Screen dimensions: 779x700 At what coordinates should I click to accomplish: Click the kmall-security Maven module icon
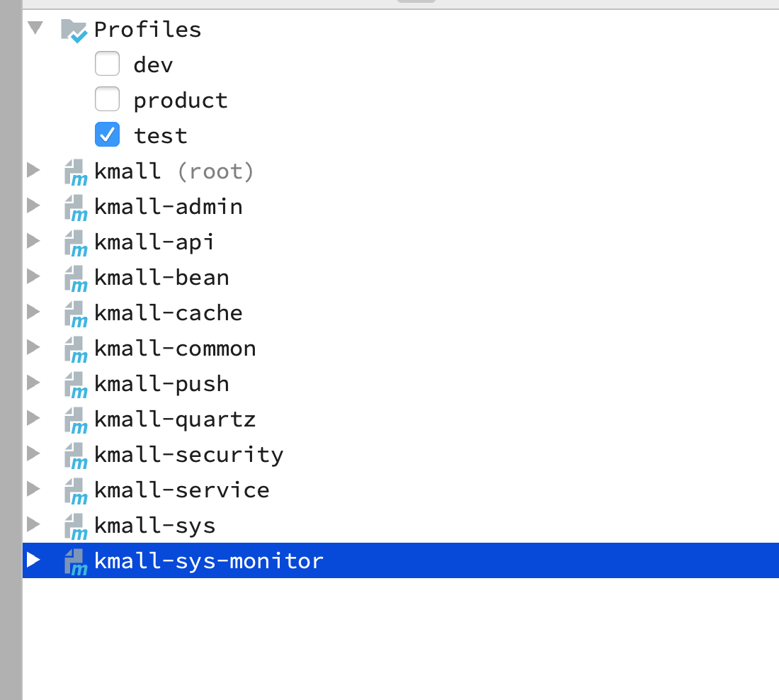tap(76, 456)
